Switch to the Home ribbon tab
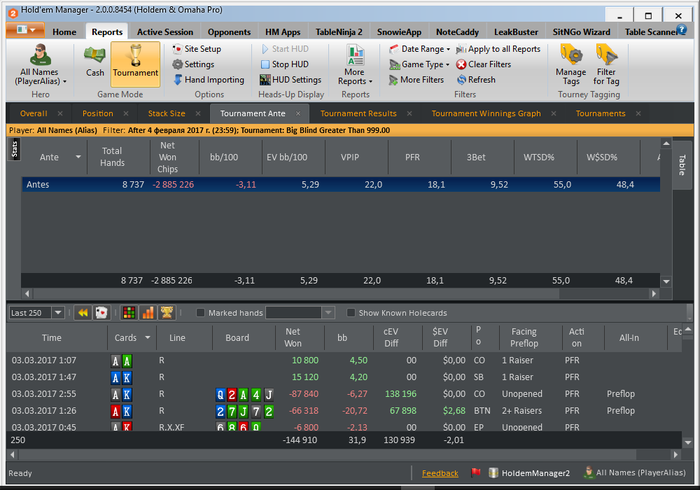Screen dimensions: 700x490 pos(64,32)
